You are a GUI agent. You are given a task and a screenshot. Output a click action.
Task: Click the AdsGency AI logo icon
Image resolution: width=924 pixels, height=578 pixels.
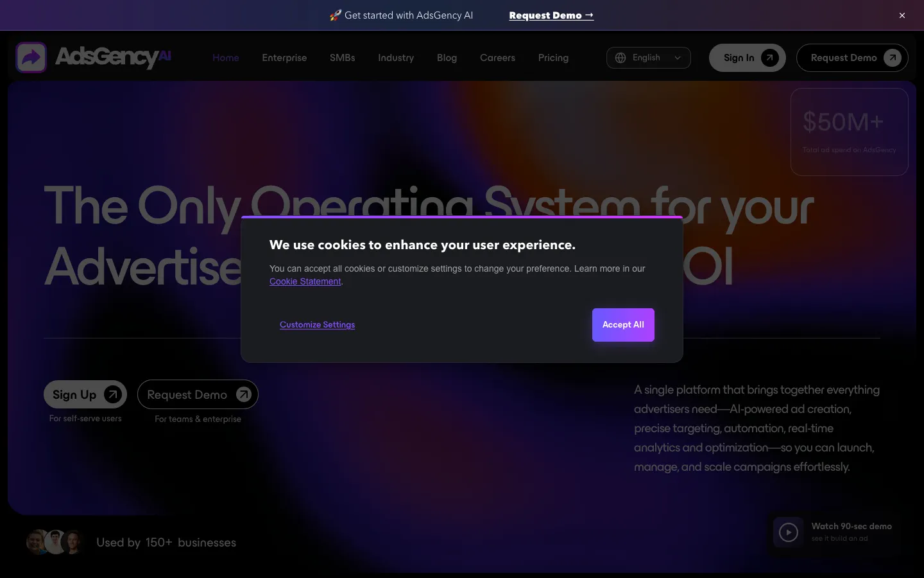click(x=31, y=58)
